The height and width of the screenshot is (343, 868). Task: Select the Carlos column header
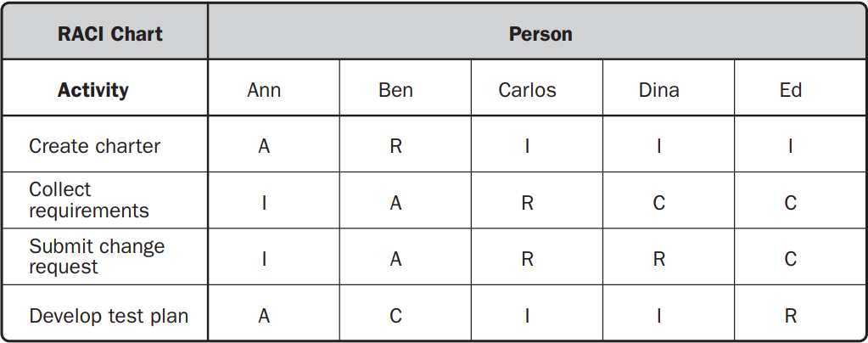tap(527, 90)
